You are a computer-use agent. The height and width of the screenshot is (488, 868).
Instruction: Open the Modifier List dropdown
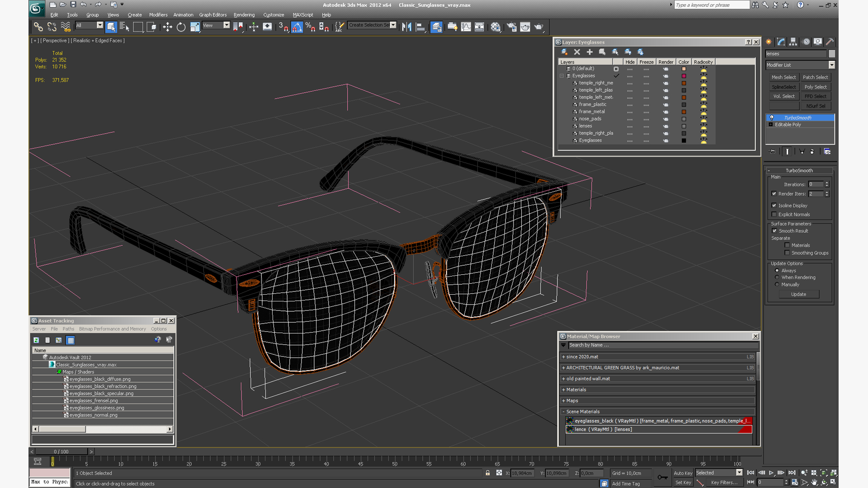coord(831,65)
